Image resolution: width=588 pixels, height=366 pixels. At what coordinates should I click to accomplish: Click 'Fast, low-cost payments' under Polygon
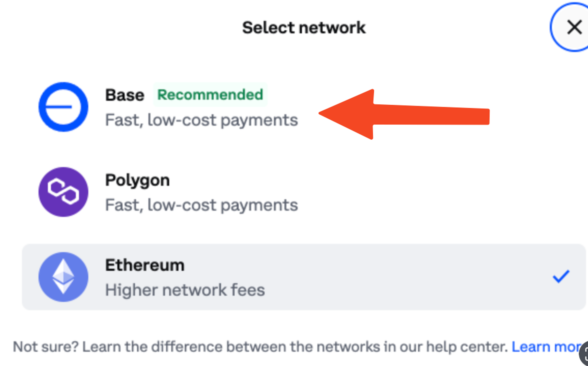(201, 205)
